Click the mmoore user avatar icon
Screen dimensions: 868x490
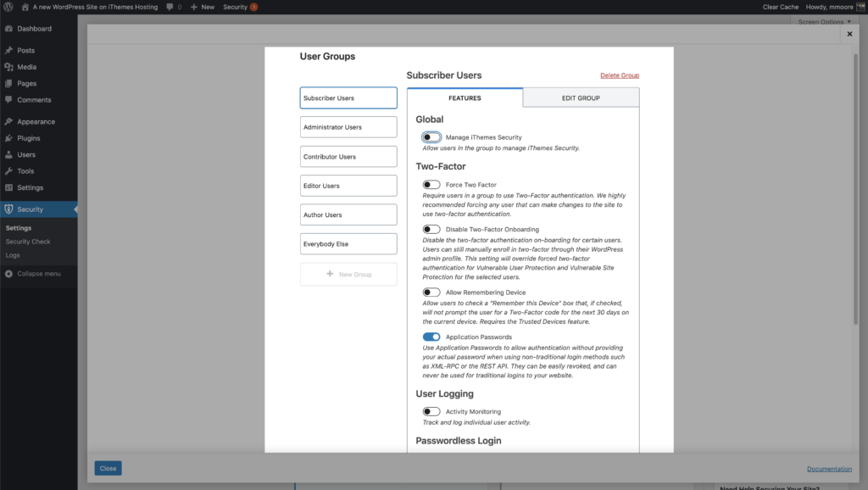861,7
